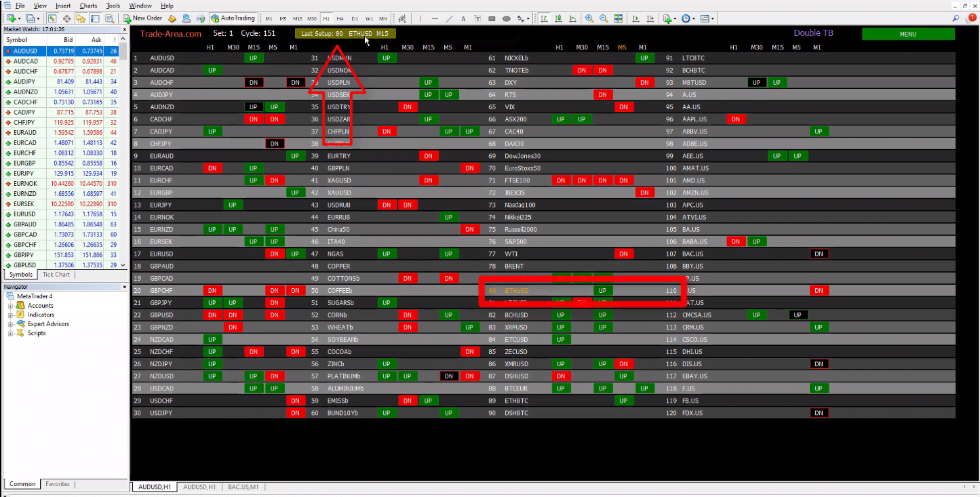Expand the Accounts tree node
The image size is (980, 497).
pos(10,306)
